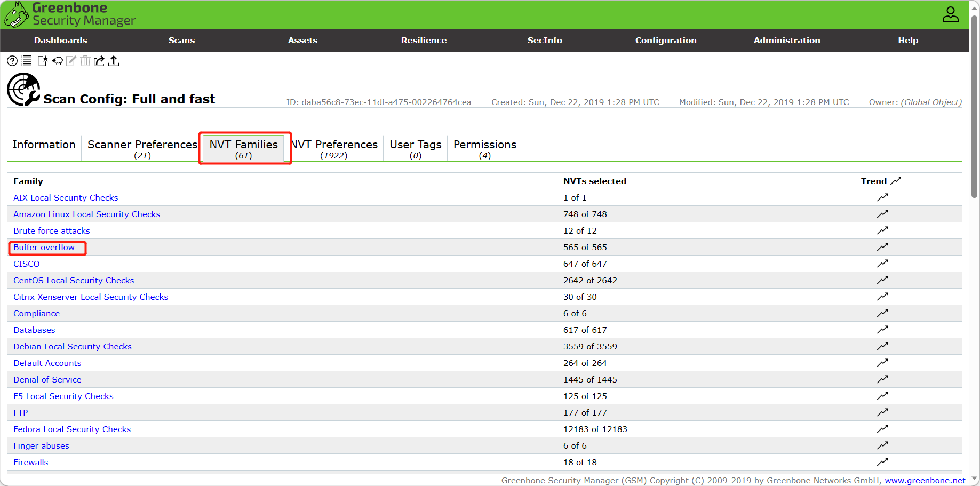This screenshot has height=486, width=980.
Task: Create a new scan config
Action: click(43, 61)
